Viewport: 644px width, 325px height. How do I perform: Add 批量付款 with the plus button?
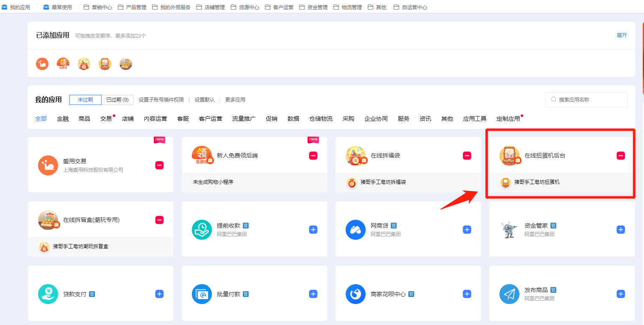(x=313, y=294)
